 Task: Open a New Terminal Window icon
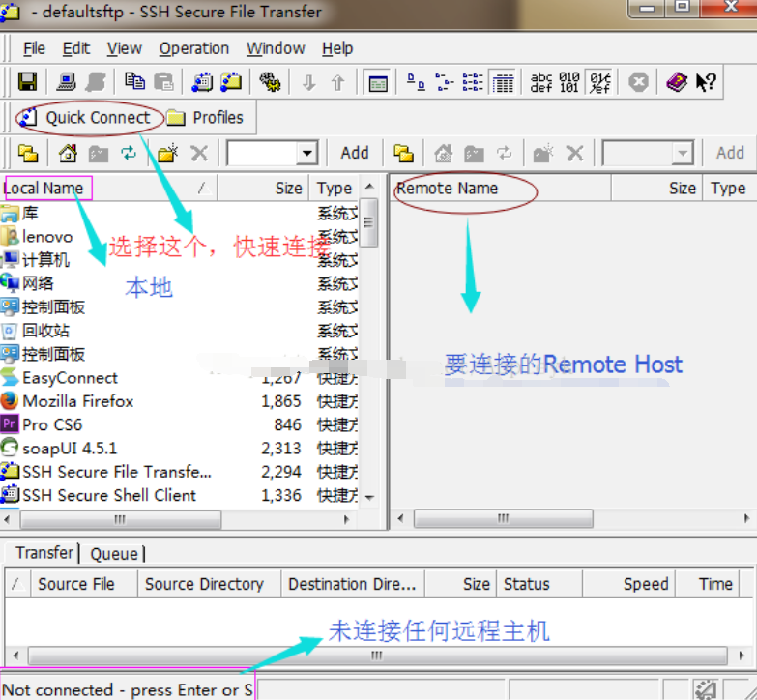coord(202,81)
